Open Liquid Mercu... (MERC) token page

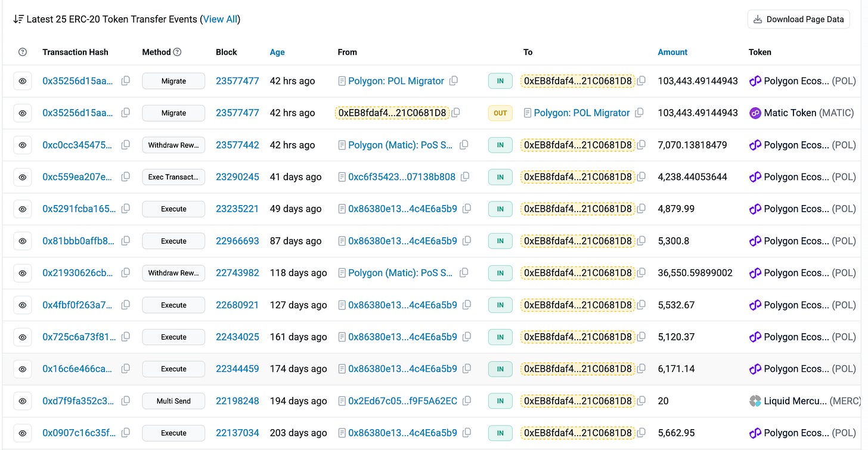tap(813, 401)
